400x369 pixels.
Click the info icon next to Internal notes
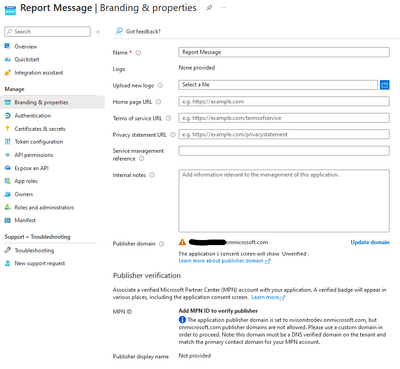coord(152,175)
